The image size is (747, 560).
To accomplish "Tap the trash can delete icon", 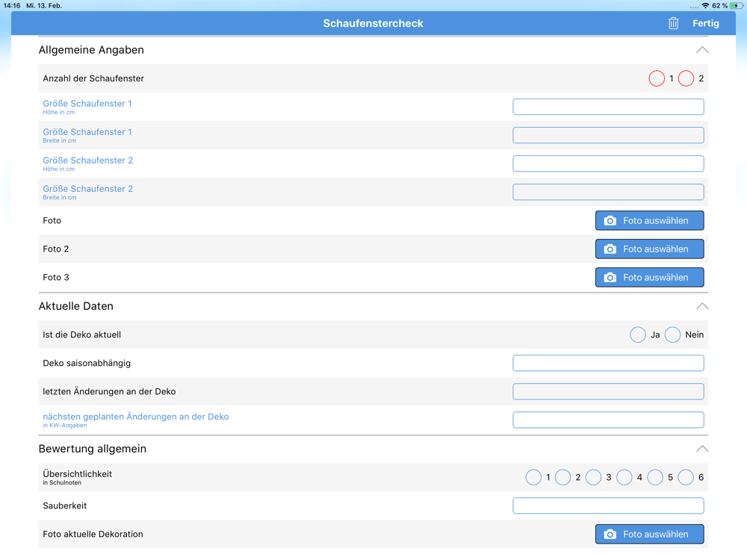I will [673, 23].
